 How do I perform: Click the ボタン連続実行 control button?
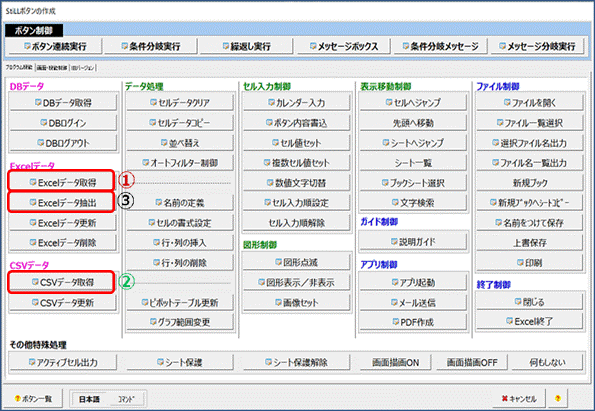[54, 46]
